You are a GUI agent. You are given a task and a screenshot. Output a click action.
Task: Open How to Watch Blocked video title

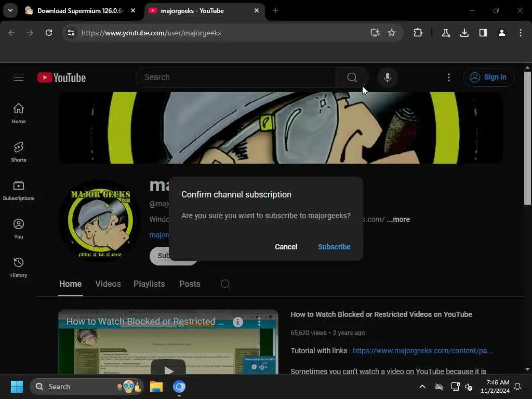tap(381, 314)
